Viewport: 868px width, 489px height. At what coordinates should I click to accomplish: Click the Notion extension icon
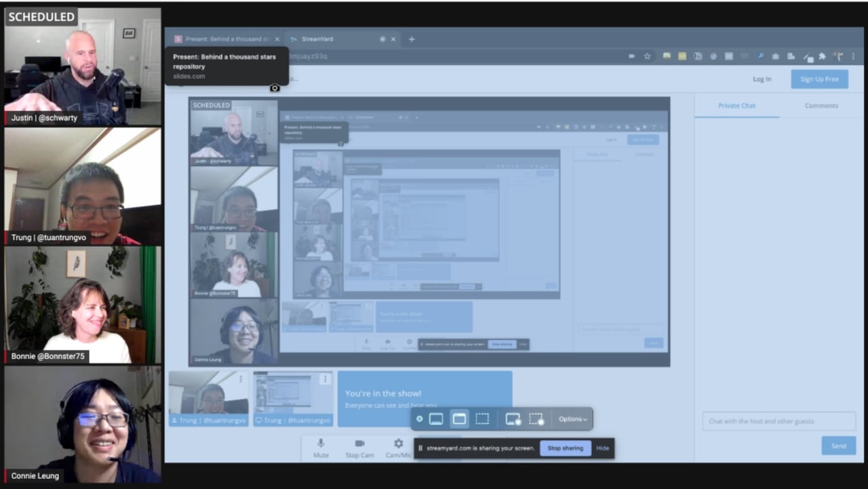coord(698,56)
